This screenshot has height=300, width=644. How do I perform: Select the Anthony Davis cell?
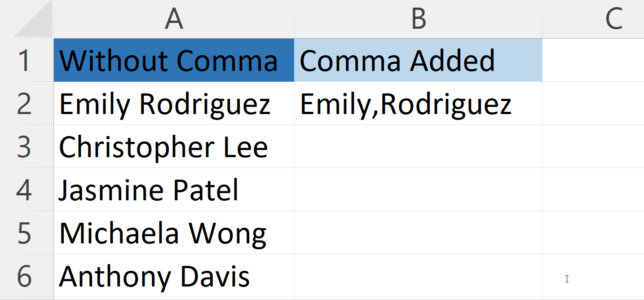click(x=174, y=276)
